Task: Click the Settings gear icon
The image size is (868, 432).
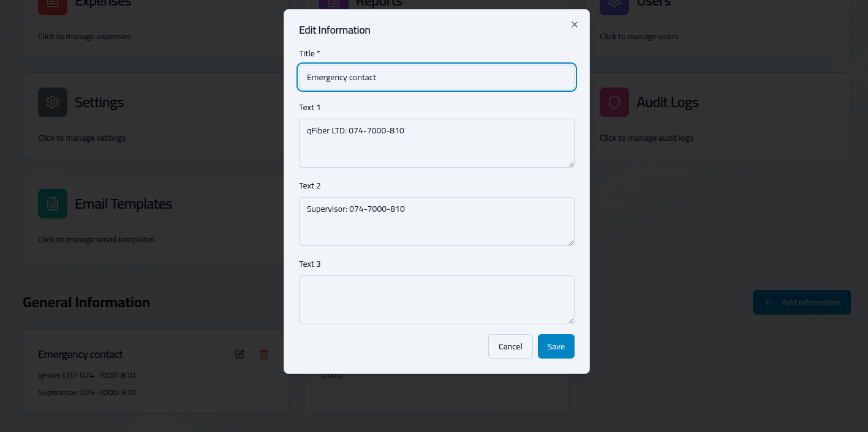Action: tap(53, 102)
